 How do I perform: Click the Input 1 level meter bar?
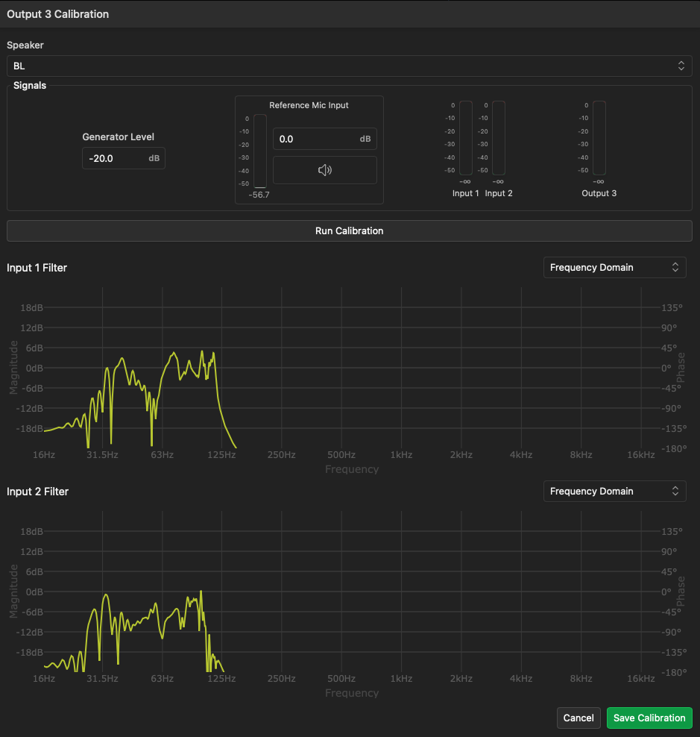pos(465,139)
